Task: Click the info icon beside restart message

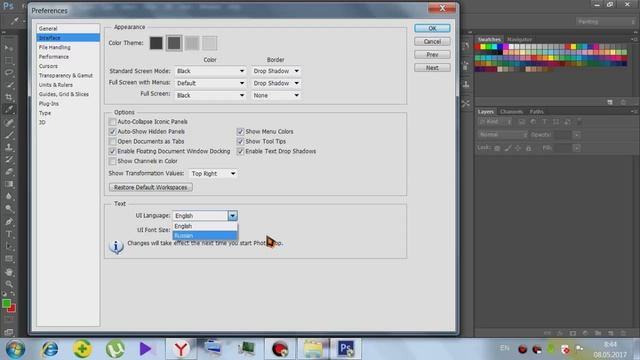Action: pyautogui.click(x=116, y=247)
